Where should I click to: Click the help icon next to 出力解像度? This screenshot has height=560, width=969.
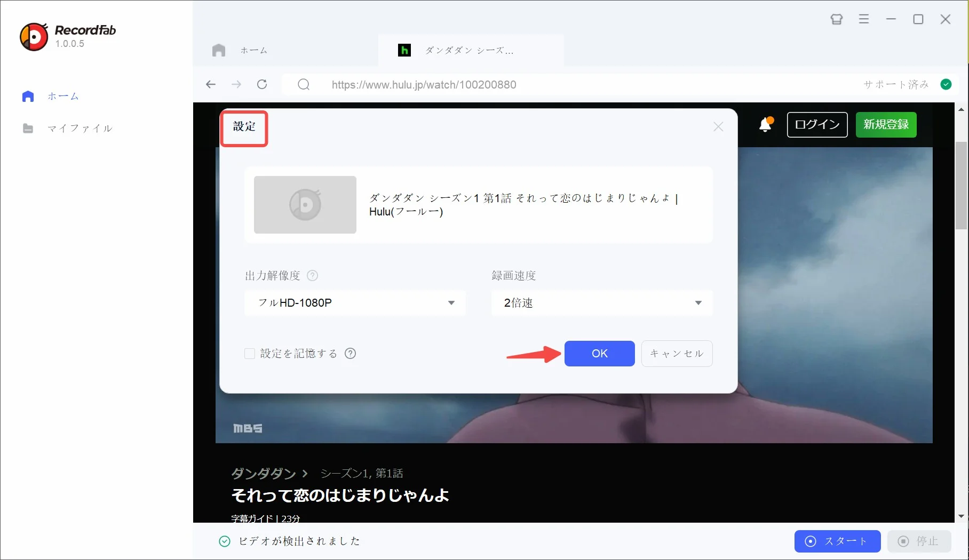[x=313, y=276]
